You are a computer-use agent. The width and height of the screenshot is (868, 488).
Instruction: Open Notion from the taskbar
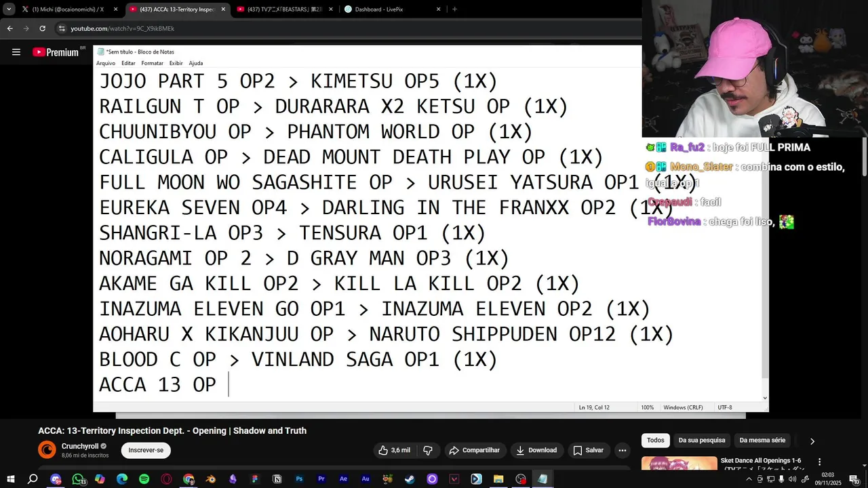tap(277, 479)
